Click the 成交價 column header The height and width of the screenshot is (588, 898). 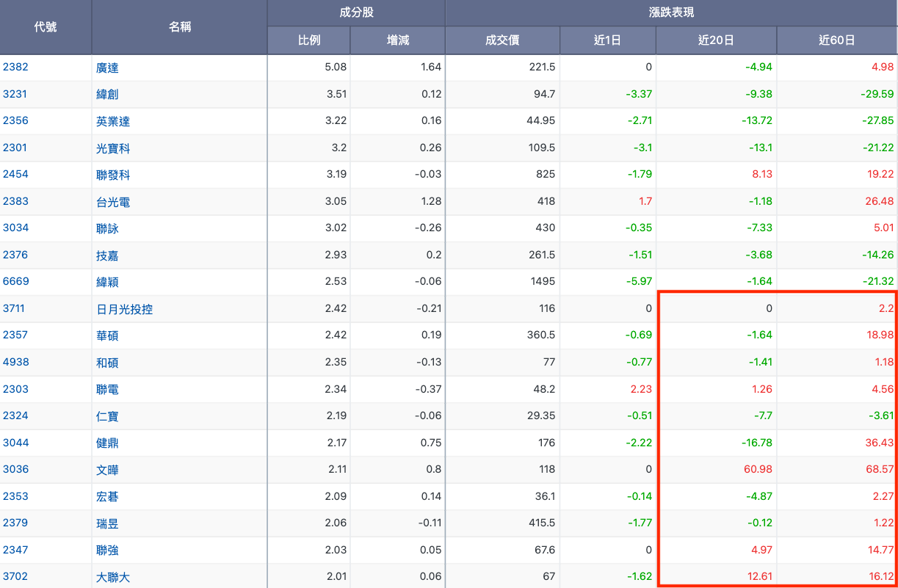(x=502, y=40)
